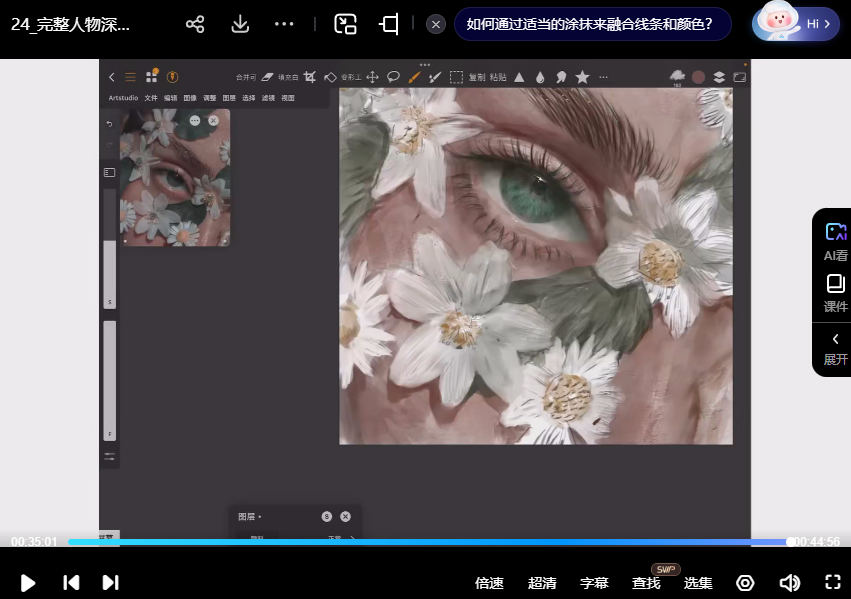The width and height of the screenshot is (851, 599).
Task: Select the water droplet blur tool
Action: 541,76
